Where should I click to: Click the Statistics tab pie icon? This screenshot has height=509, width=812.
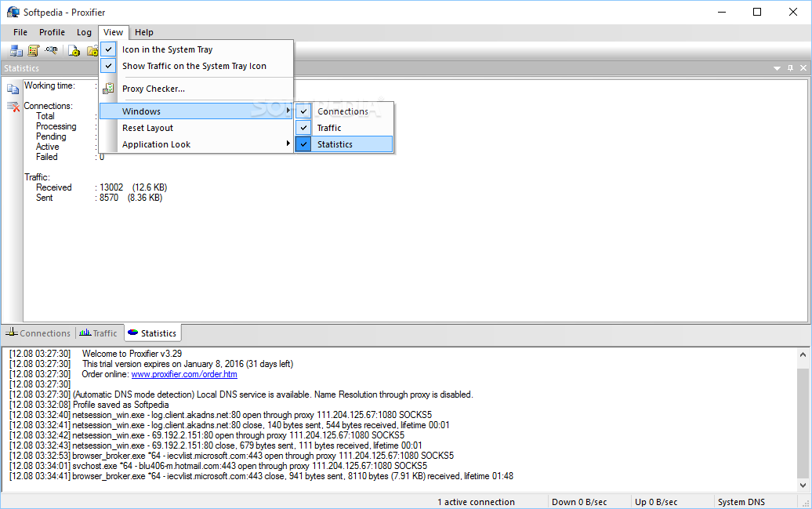[133, 333]
